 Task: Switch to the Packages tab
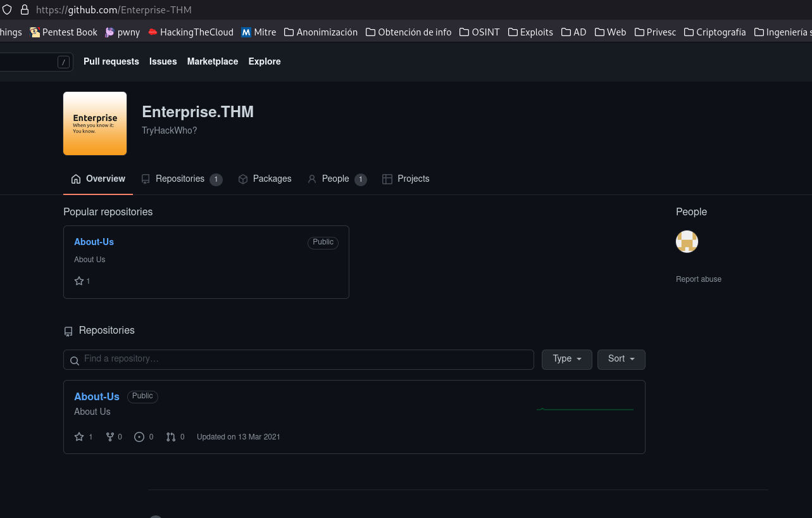[265, 179]
